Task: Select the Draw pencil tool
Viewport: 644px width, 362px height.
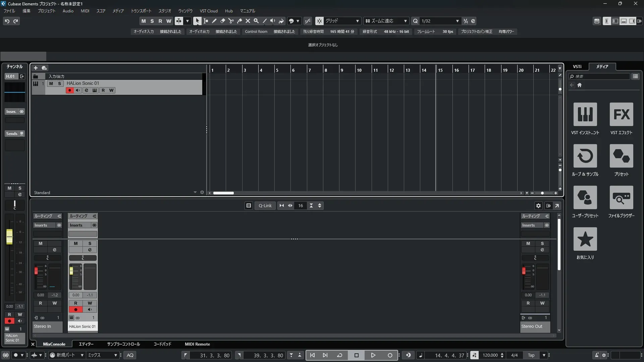Action: [x=214, y=21]
